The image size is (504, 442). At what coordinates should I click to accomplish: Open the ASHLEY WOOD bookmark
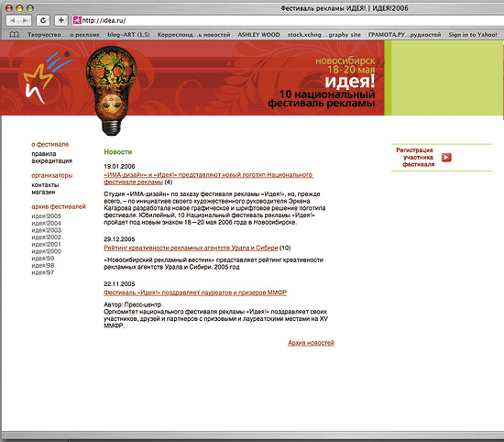(x=258, y=35)
